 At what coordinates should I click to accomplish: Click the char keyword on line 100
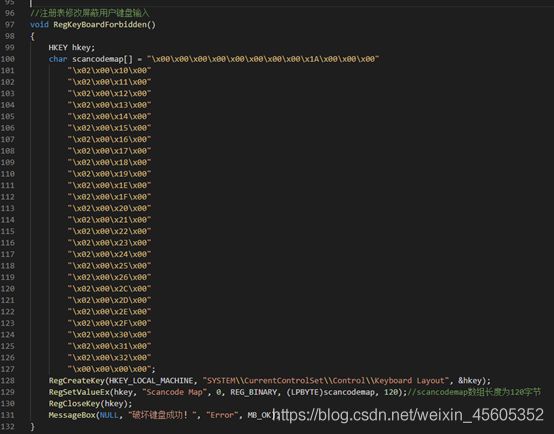tap(58, 59)
